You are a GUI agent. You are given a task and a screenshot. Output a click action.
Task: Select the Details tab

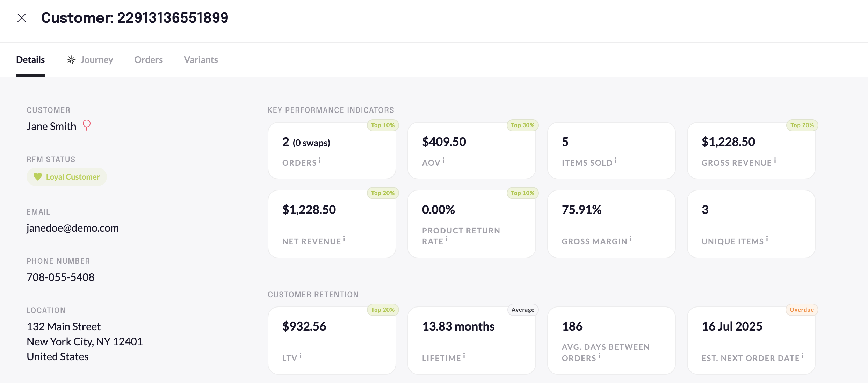coord(30,60)
